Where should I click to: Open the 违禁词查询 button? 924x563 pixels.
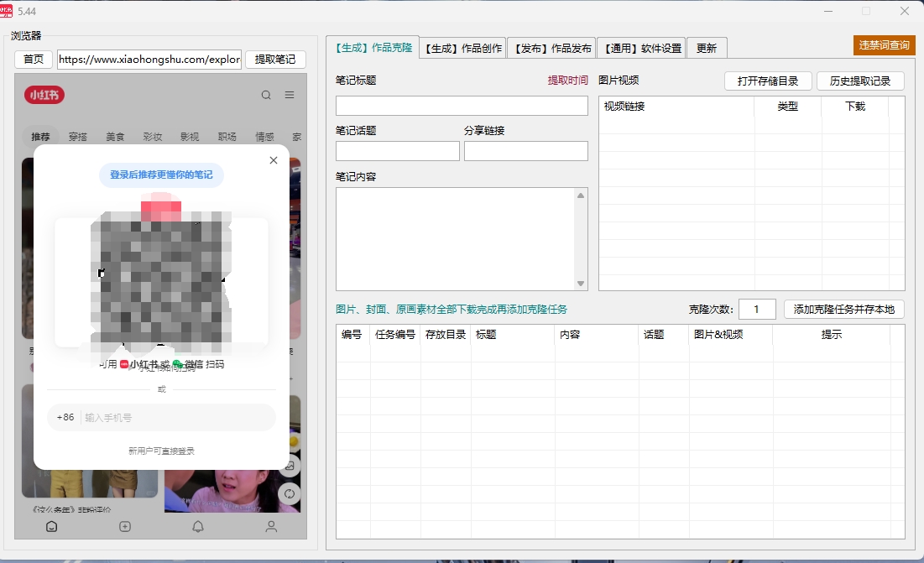click(884, 45)
